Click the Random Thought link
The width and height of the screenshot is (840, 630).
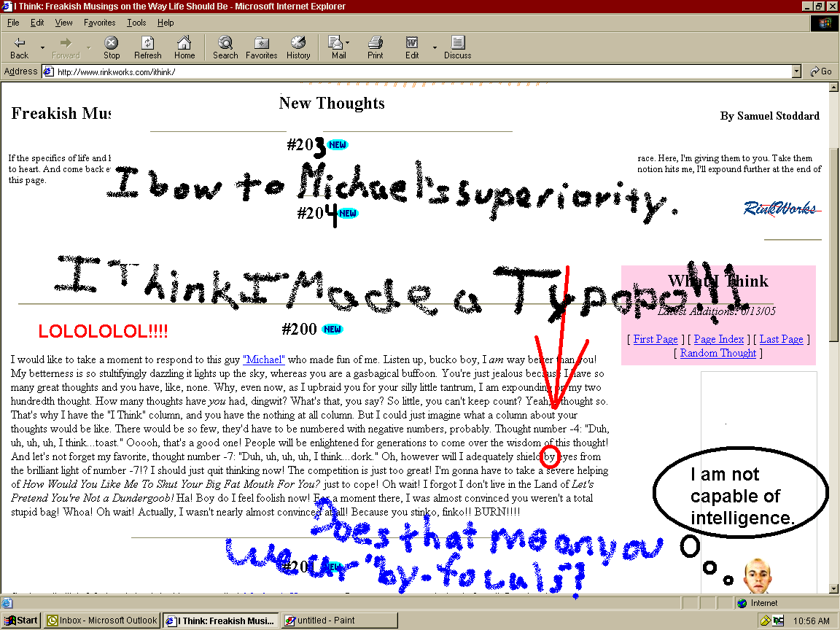[x=718, y=353]
